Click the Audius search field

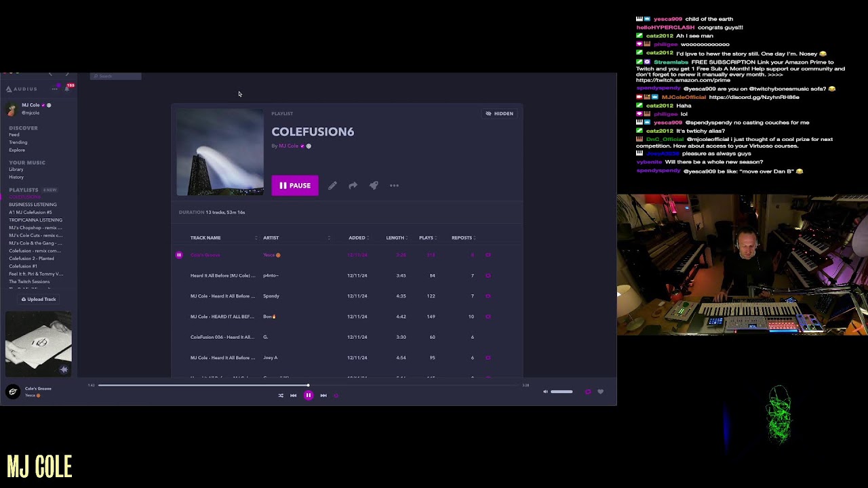click(x=116, y=76)
